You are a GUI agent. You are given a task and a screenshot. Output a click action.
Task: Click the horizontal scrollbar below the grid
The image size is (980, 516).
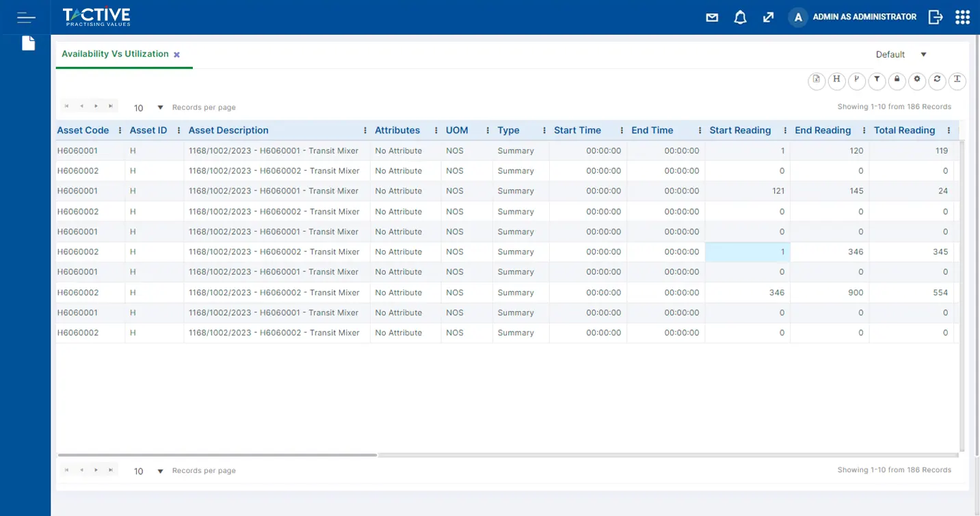[x=217, y=454]
